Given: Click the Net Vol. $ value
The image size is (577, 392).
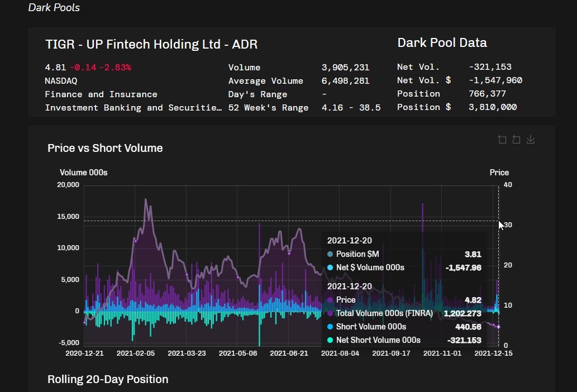Looking at the screenshot, I should coord(495,80).
